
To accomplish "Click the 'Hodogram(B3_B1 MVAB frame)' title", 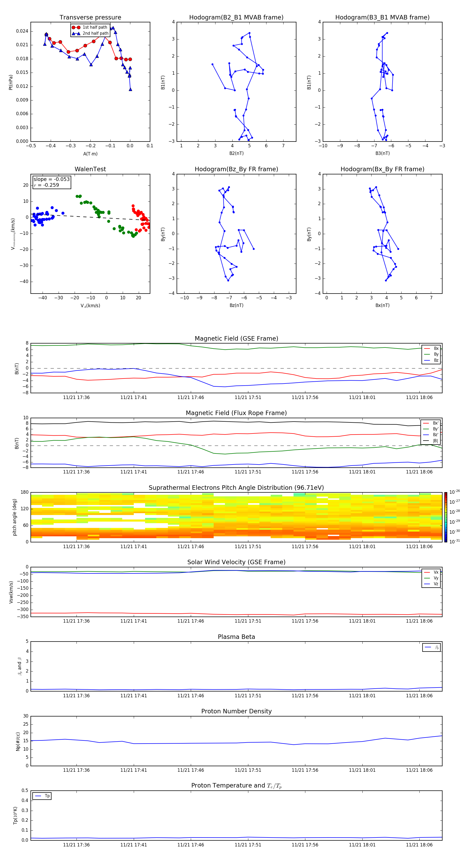I will [x=382, y=17].
